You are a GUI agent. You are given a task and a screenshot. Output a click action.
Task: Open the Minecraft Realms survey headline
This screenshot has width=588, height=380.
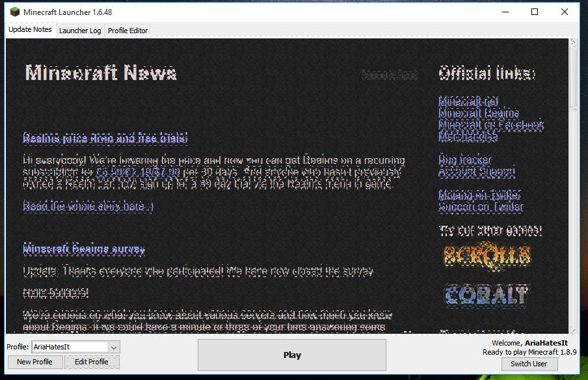coord(84,249)
